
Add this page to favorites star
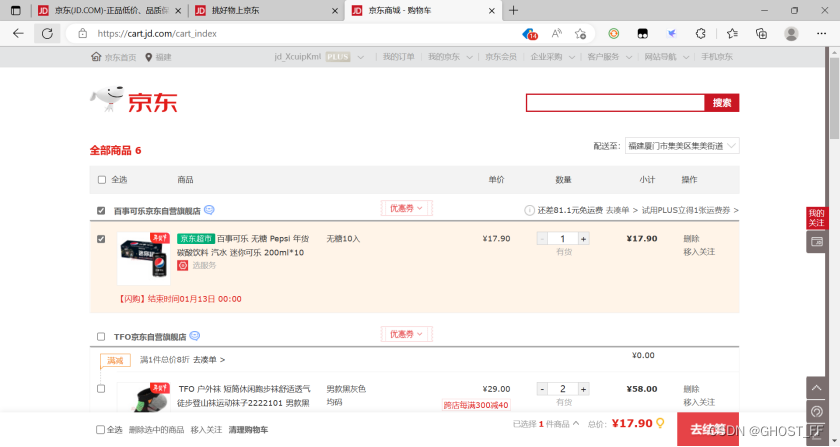pyautogui.click(x=580, y=34)
